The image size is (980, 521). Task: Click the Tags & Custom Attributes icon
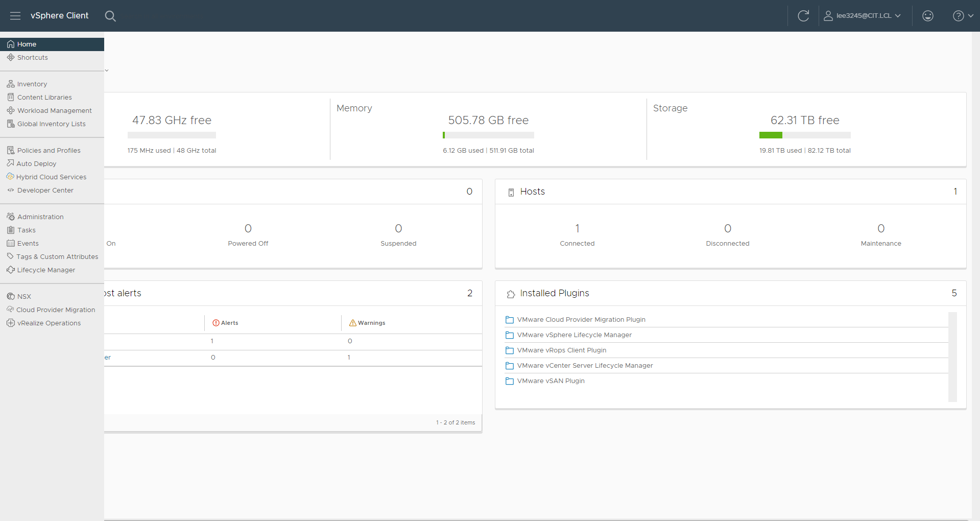click(x=10, y=256)
